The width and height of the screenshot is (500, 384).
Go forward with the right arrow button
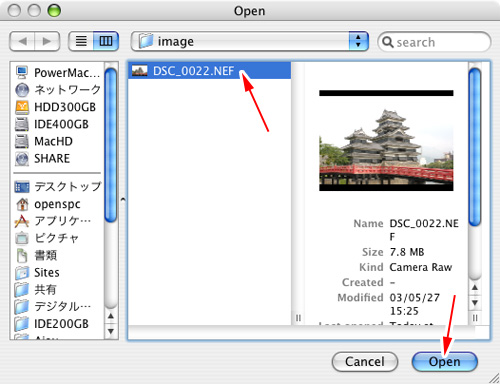coord(47,41)
